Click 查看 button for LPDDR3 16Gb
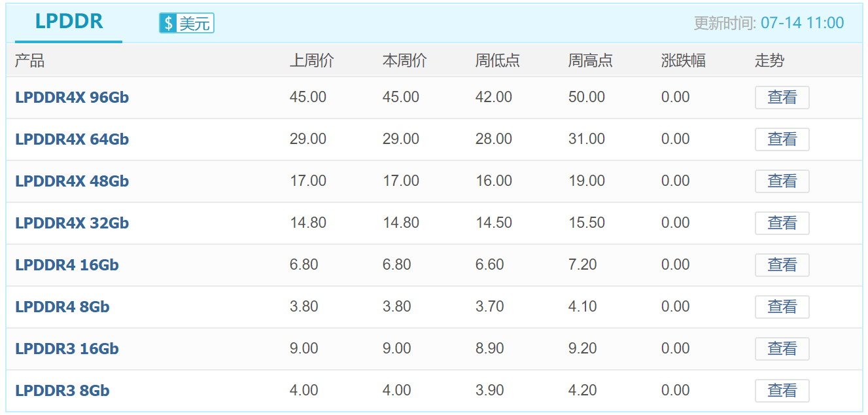The height and width of the screenshot is (415, 868). (x=782, y=349)
